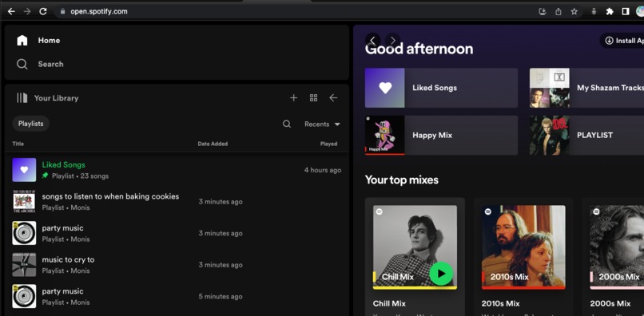The height and width of the screenshot is (316, 644).
Task: Bookmark this page with star icon
Action: (574, 11)
